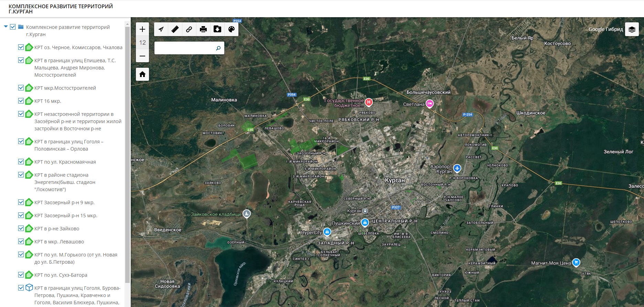Open the share link tool
This screenshot has width=644, height=307.
(189, 29)
